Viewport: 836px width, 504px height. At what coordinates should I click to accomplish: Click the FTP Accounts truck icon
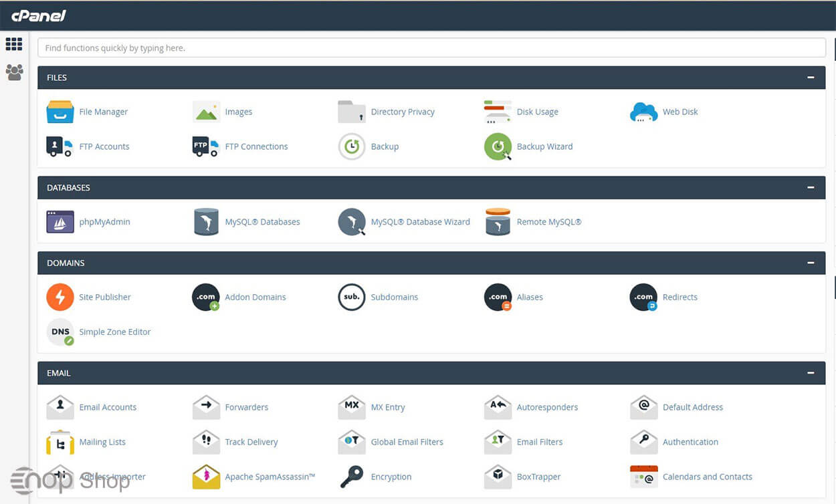(60, 146)
